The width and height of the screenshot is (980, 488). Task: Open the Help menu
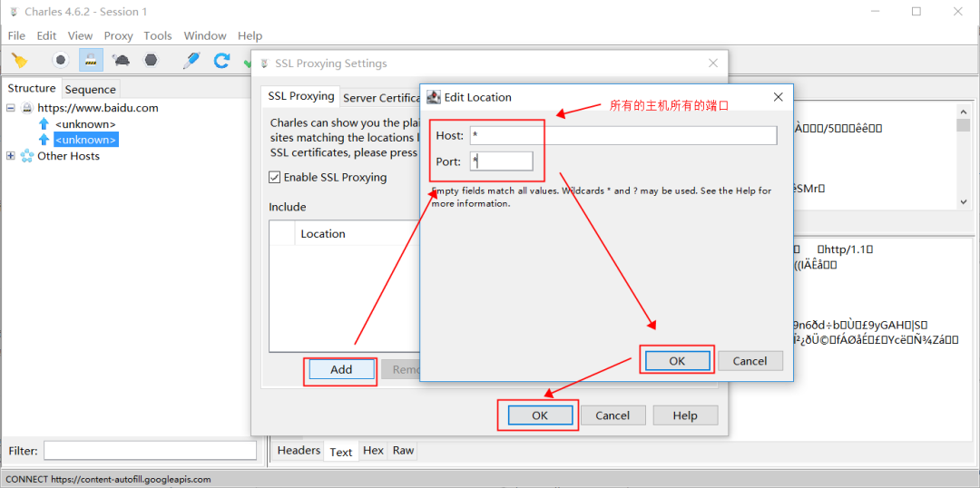click(250, 35)
